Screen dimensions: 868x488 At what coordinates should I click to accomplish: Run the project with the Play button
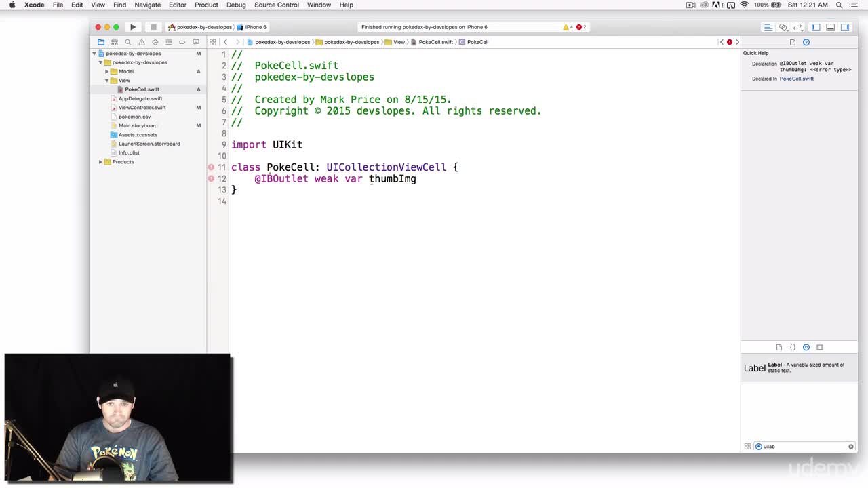[x=133, y=27]
